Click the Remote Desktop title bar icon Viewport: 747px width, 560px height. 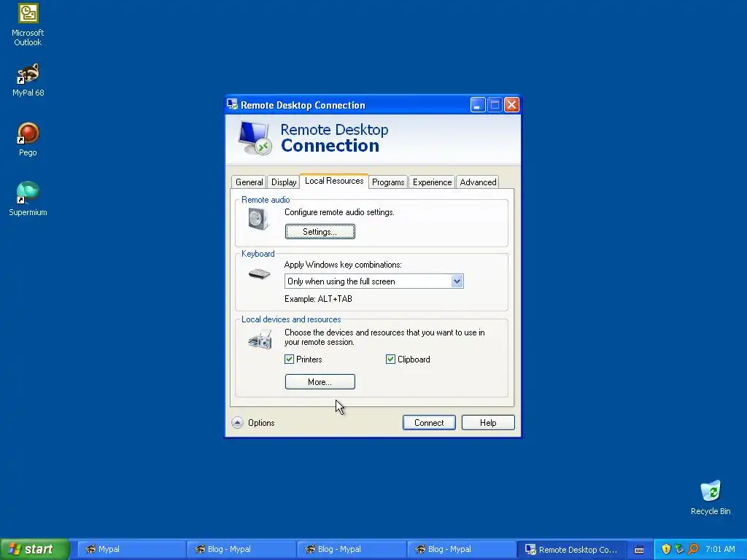(232, 104)
